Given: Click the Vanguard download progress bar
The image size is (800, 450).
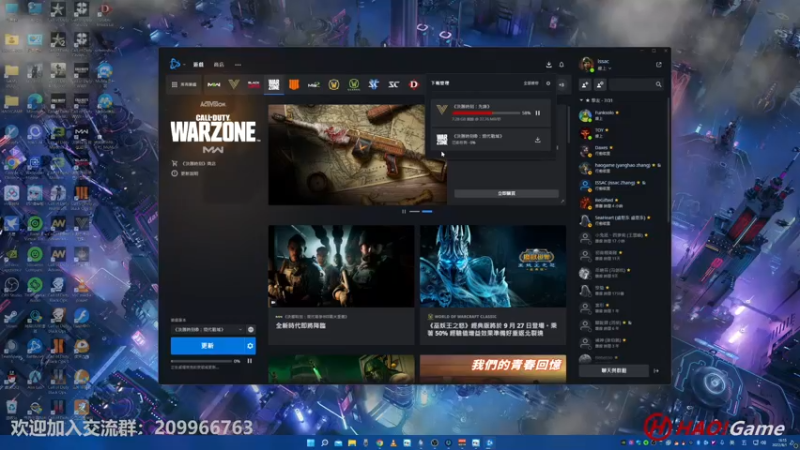Looking at the screenshot, I should click(486, 113).
